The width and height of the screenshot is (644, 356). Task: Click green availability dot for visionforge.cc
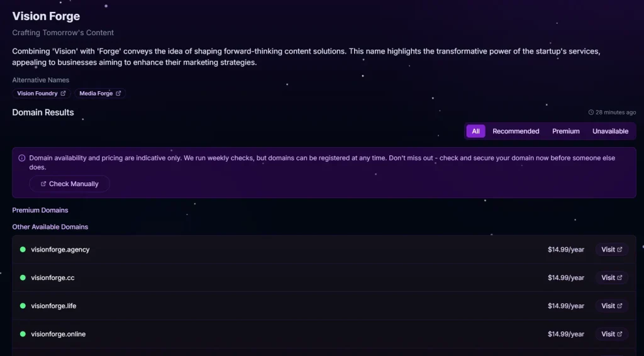coord(23,277)
